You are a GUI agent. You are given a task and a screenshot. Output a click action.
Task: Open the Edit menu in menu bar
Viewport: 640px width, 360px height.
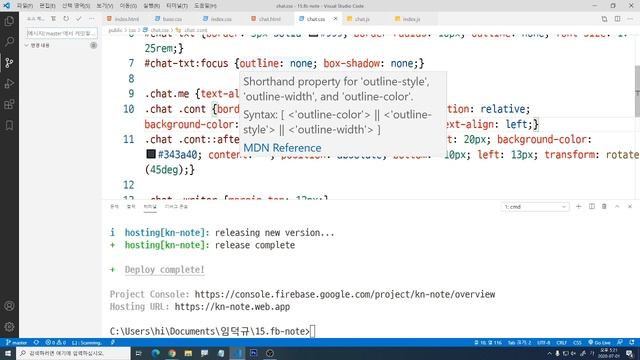click(47, 6)
